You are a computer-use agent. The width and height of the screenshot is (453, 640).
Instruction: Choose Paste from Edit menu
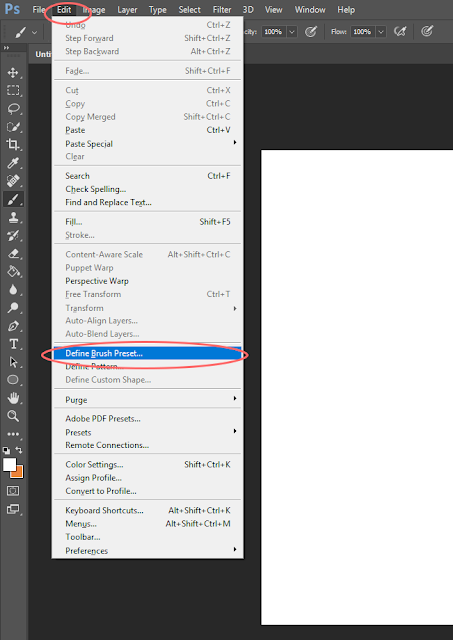(148, 130)
